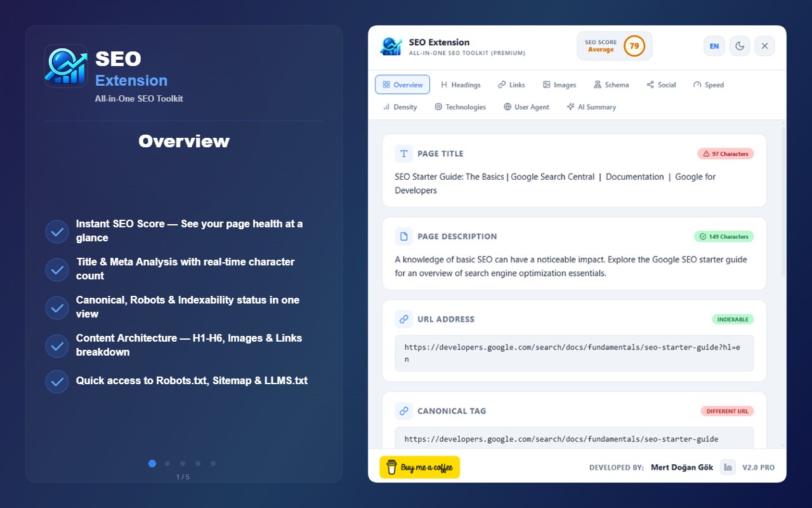The width and height of the screenshot is (812, 508).
Task: Click the Mert Doğan Gök developer name
Action: click(682, 467)
